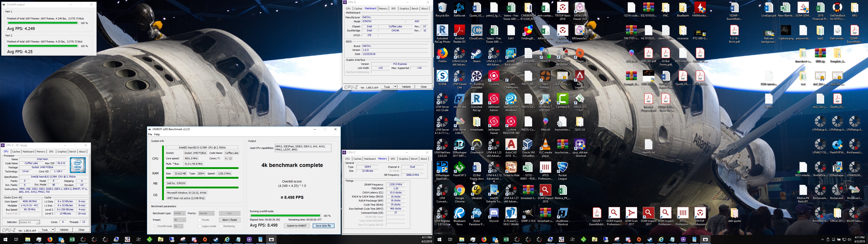
Task: Click Validate in CPU-Z Mainboard window
Action: coord(406,87)
